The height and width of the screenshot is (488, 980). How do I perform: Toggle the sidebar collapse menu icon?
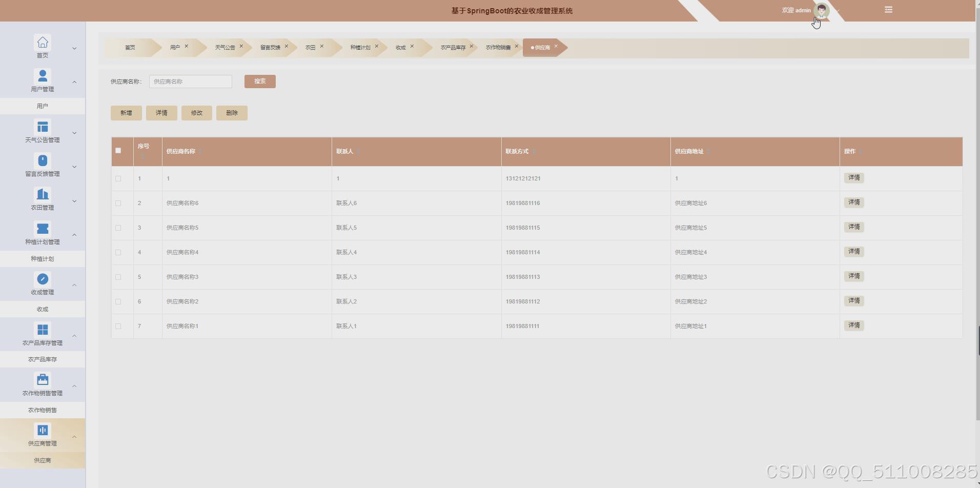tap(889, 10)
